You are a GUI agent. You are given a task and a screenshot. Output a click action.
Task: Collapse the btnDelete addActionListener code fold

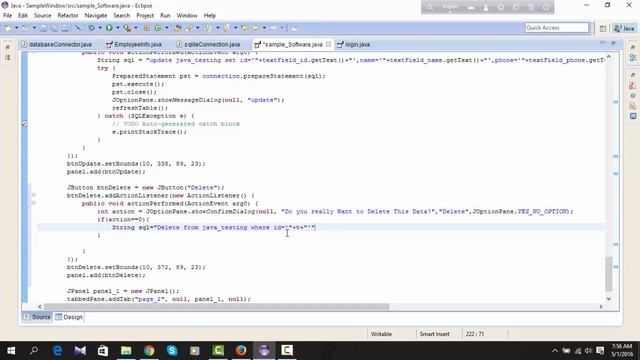(33, 195)
